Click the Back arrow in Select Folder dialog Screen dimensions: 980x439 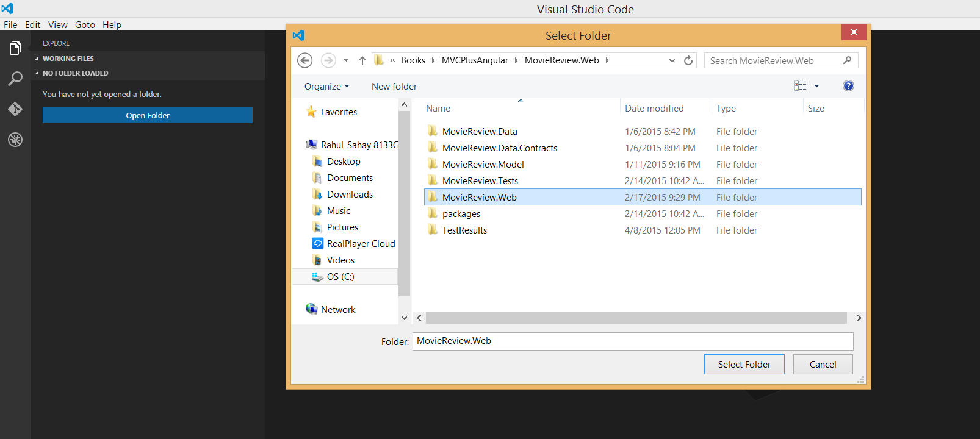point(305,60)
